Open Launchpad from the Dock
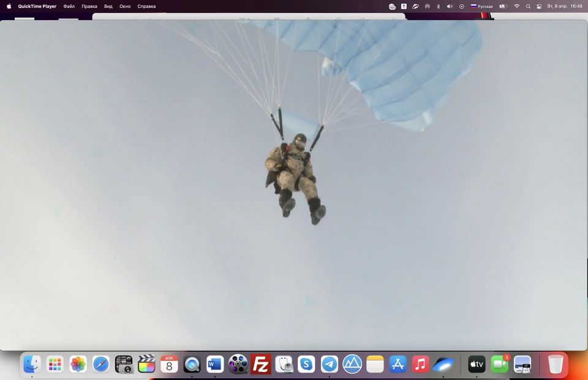This screenshot has width=588, height=380. pyautogui.click(x=55, y=364)
